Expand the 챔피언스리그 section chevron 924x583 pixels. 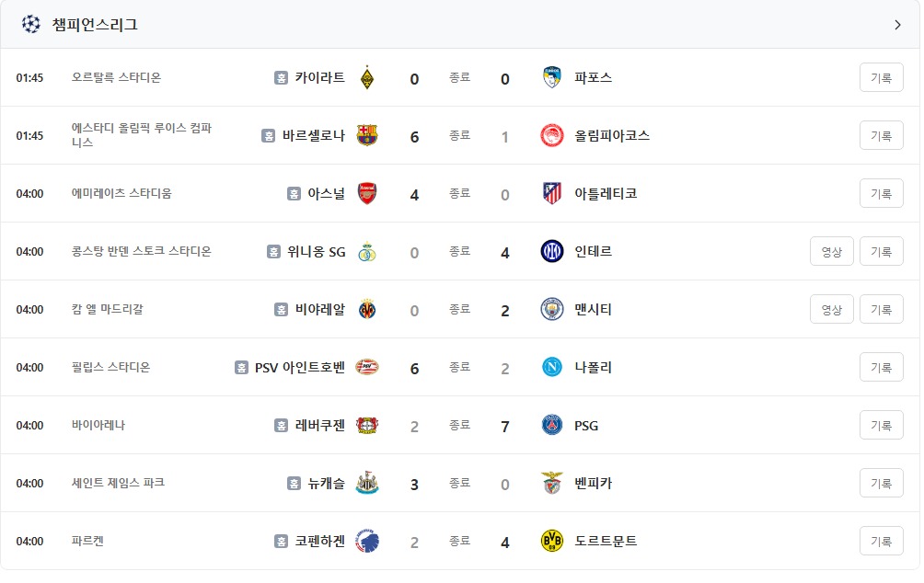tap(897, 25)
